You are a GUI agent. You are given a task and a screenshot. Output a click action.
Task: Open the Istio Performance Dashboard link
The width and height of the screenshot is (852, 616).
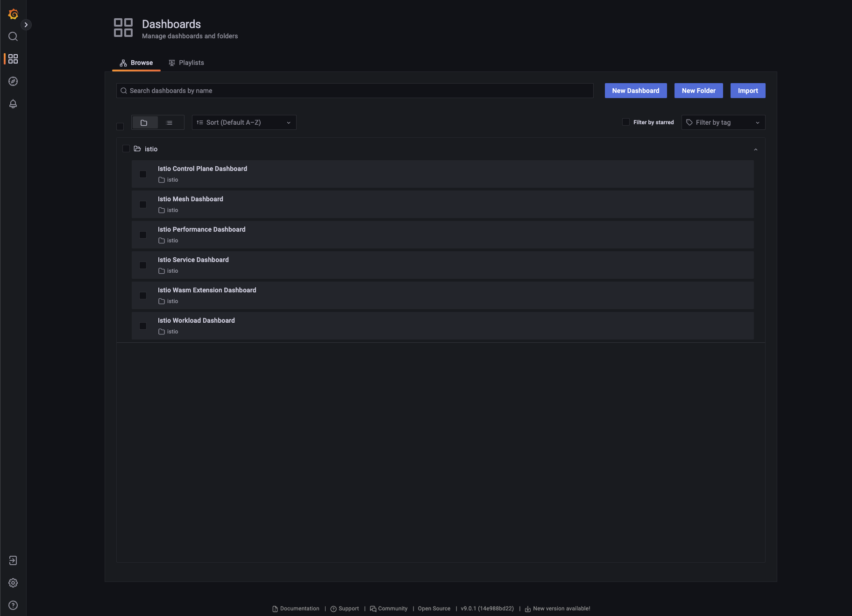(x=201, y=229)
